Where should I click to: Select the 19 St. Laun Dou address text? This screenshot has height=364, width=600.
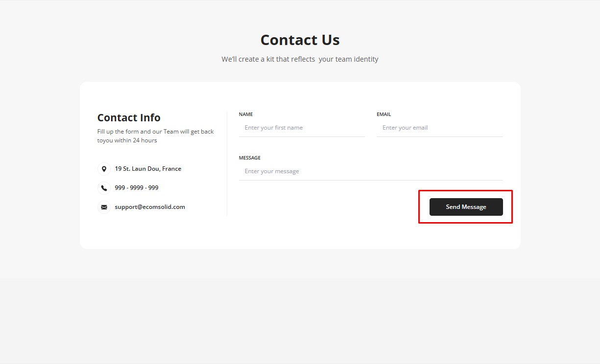tap(148, 169)
